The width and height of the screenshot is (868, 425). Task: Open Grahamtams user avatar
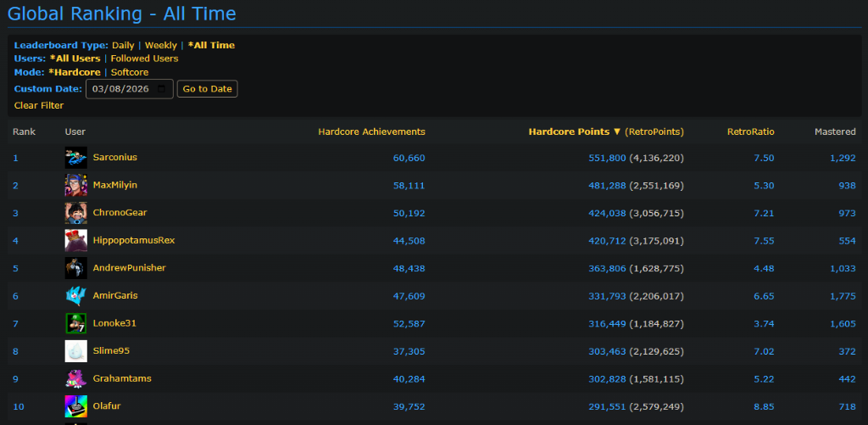[x=75, y=379]
